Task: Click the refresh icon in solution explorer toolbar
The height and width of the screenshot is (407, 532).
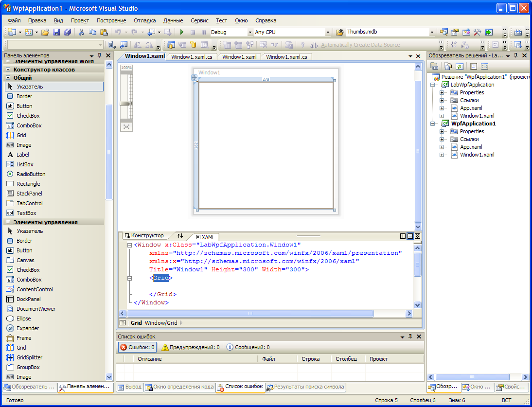Action: pos(460,67)
